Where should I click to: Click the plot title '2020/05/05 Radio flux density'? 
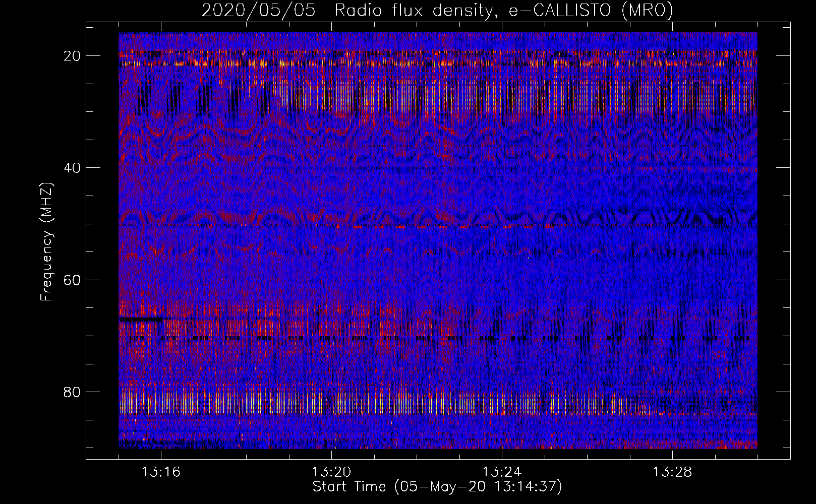coord(347,11)
